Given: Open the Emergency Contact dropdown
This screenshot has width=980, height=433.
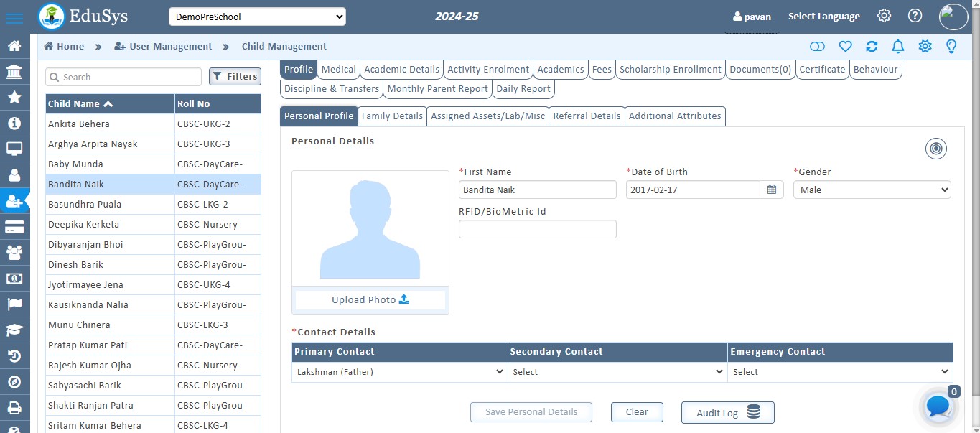Looking at the screenshot, I should 839,372.
